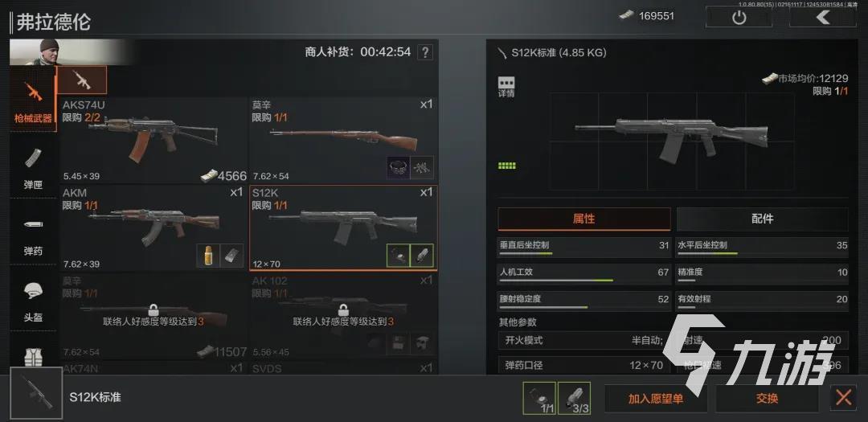Select the AKS74U weapon card
Viewport: 868px width, 422px height.
coord(154,141)
